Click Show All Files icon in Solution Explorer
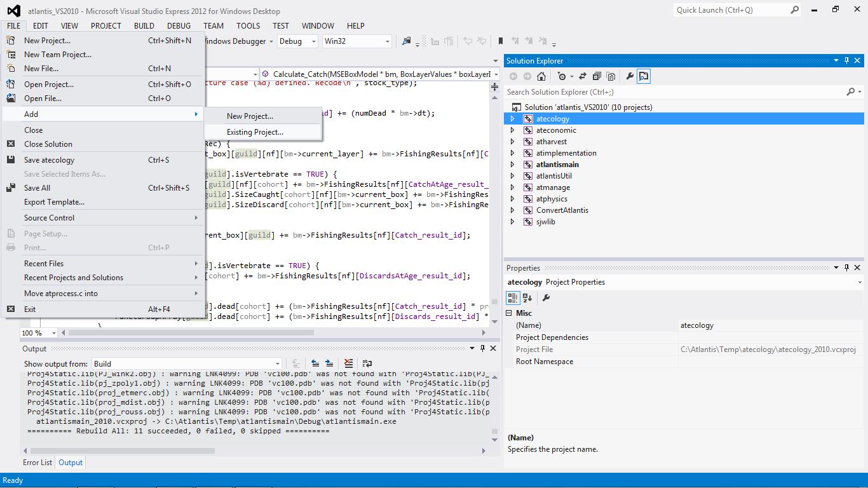The width and height of the screenshot is (868, 488). (611, 76)
